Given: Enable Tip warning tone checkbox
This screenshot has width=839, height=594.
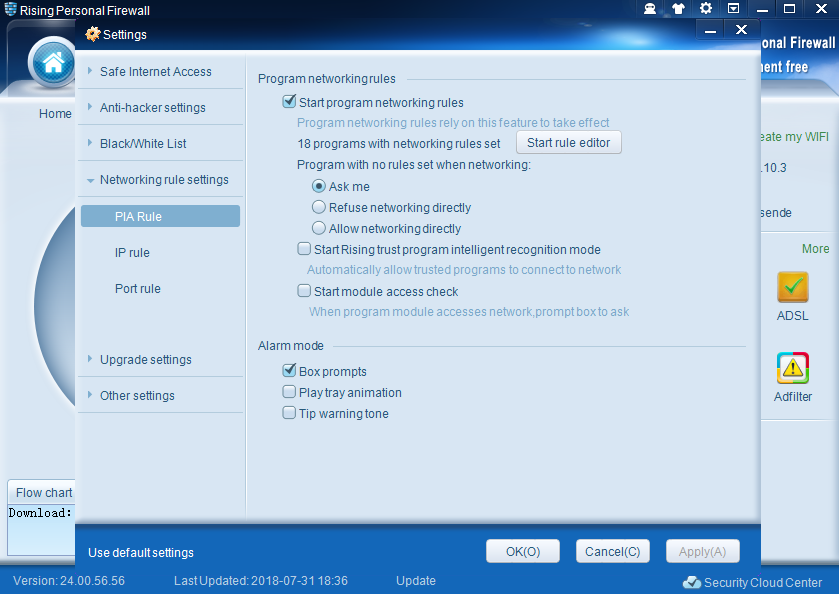Looking at the screenshot, I should point(289,413).
